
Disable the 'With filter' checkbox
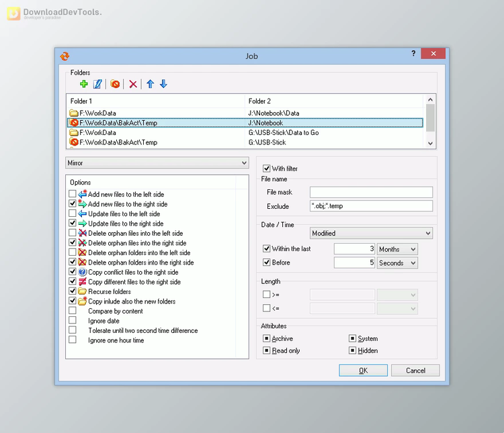coord(267,169)
